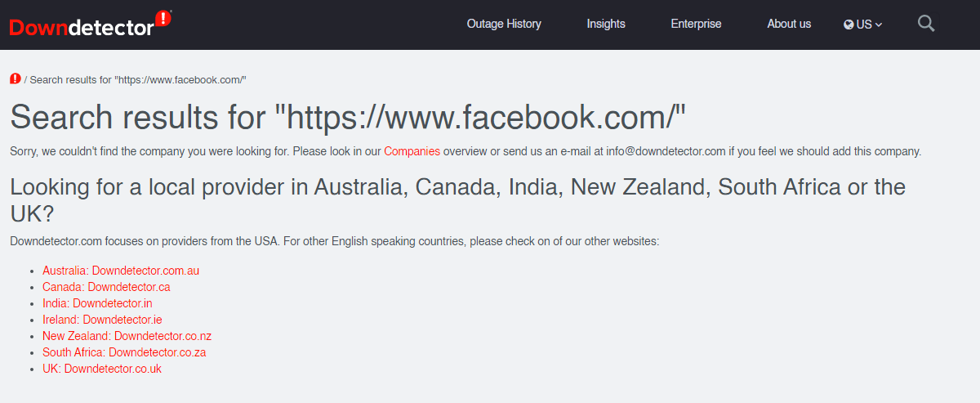Open the Outage History menu
980x403 pixels.
point(504,24)
